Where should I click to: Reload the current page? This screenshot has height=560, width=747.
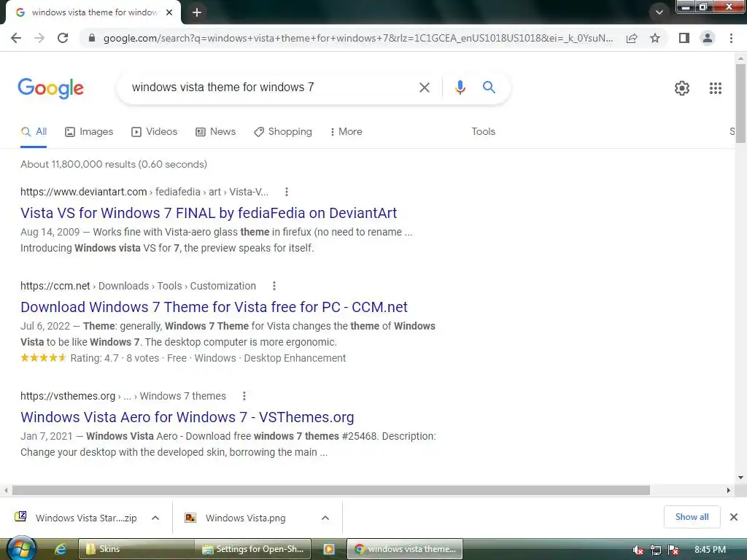(x=63, y=38)
